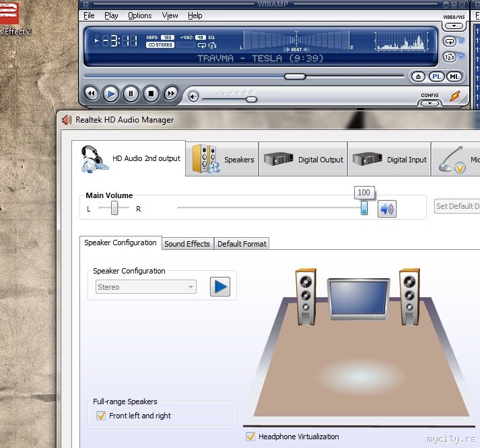
Task: Click the monitor in the room diagram
Action: point(358,299)
